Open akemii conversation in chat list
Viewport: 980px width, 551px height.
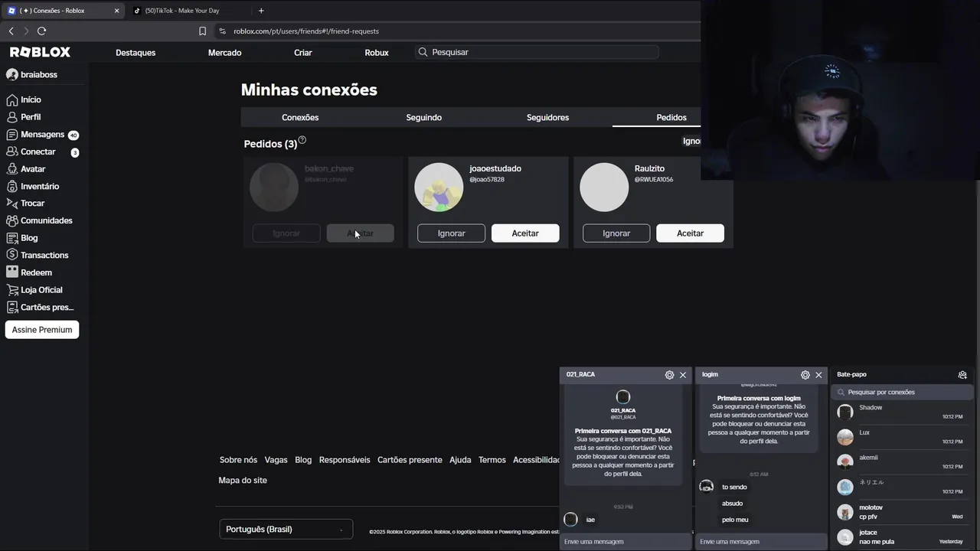(x=901, y=462)
